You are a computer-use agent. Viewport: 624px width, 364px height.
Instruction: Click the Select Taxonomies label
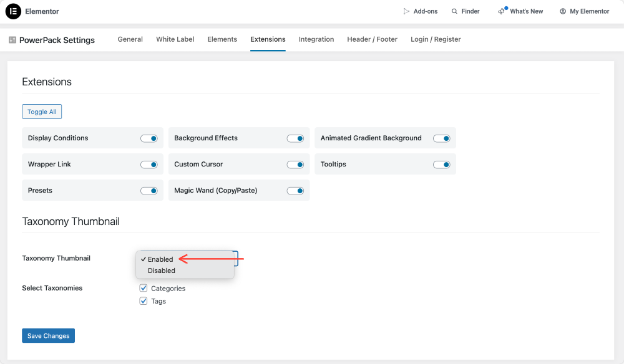52,288
